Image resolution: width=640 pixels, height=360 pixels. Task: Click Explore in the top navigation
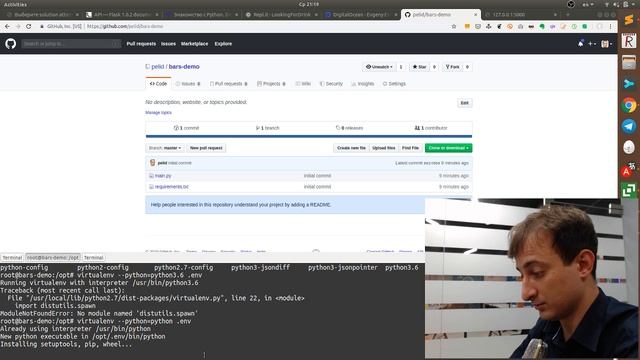[223, 44]
